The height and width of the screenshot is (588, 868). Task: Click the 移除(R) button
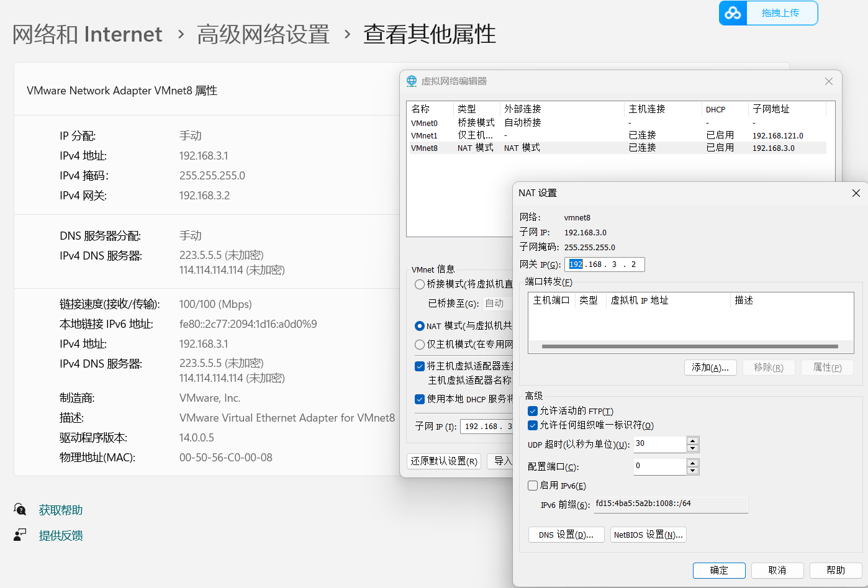pos(769,368)
